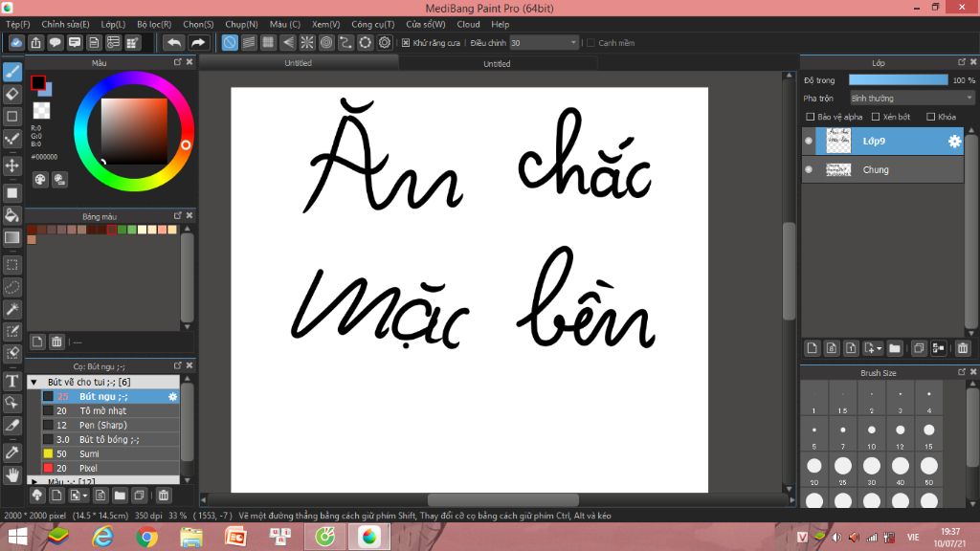
Task: Toggle the Canh mềm checkbox
Action: pos(590,42)
